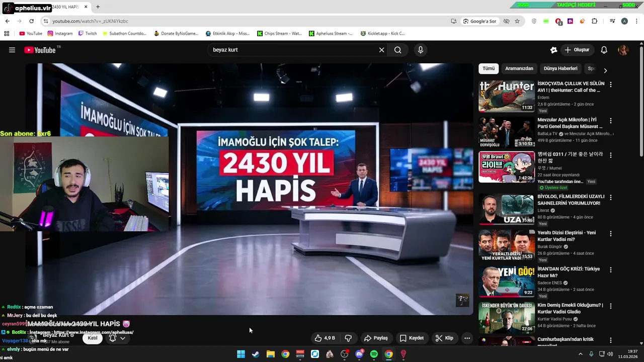This screenshot has width=644, height=362.
Task: Open İran'dan Göç Krizi video thumbnail
Action: click(506, 282)
